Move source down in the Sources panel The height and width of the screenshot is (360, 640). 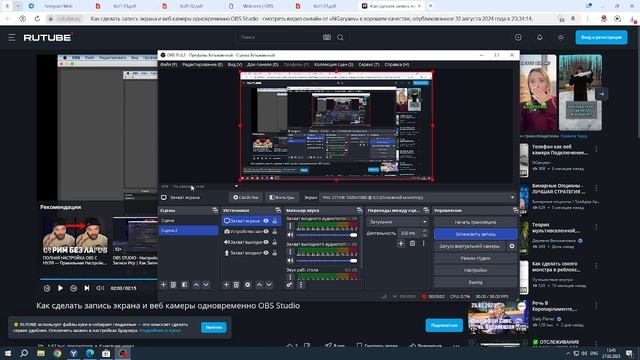coord(269,284)
